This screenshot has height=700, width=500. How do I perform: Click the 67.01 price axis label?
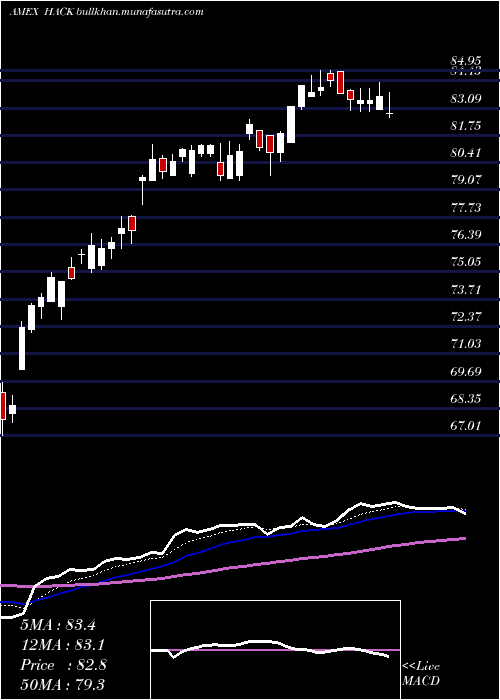click(466, 426)
